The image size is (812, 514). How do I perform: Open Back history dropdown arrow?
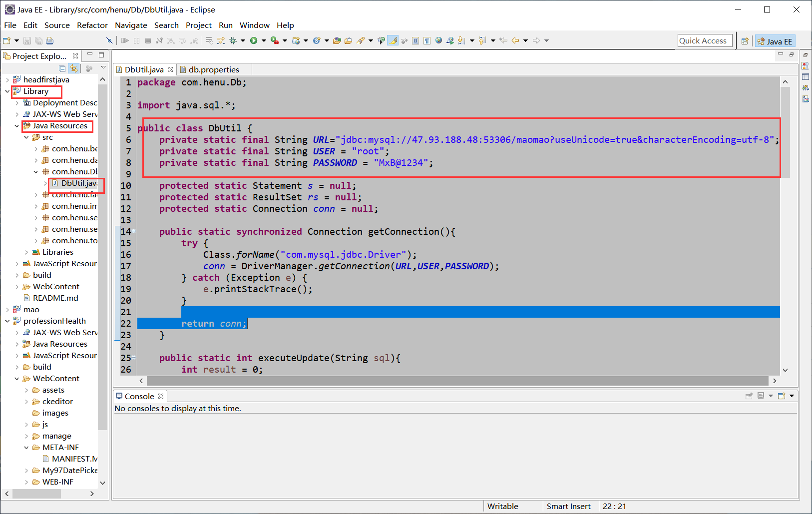(525, 41)
